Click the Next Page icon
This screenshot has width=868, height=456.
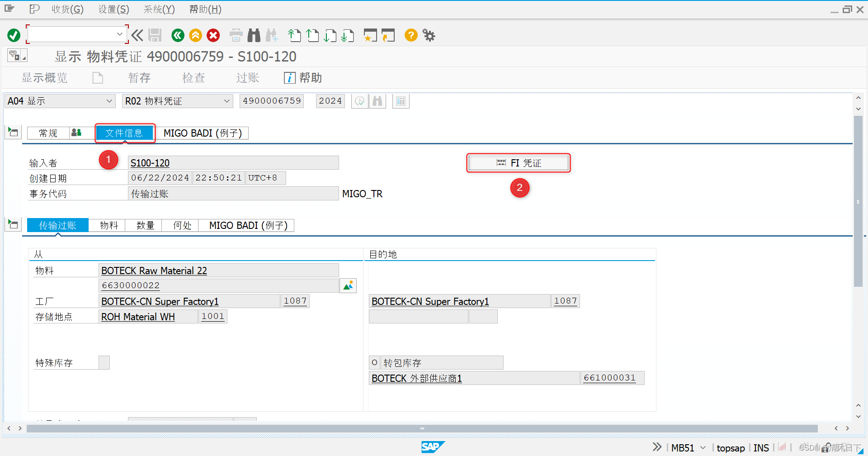coord(330,35)
